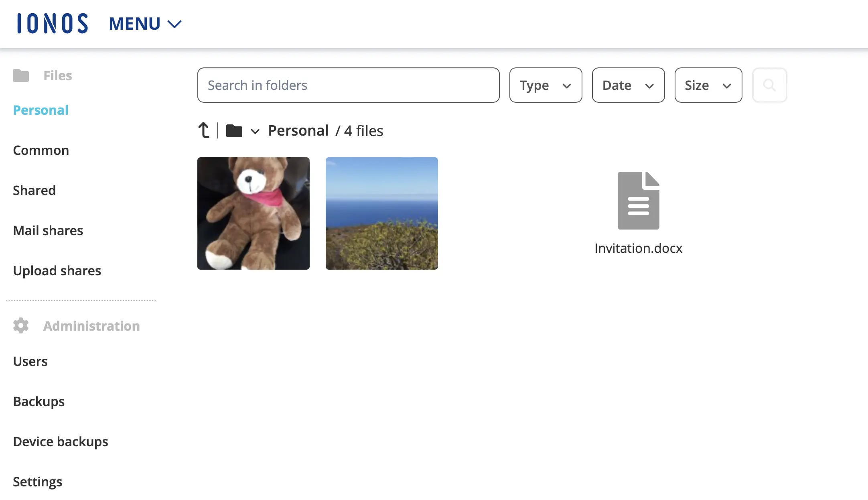Click the Search in folders input field
The width and height of the screenshot is (868, 500).
[x=348, y=85]
